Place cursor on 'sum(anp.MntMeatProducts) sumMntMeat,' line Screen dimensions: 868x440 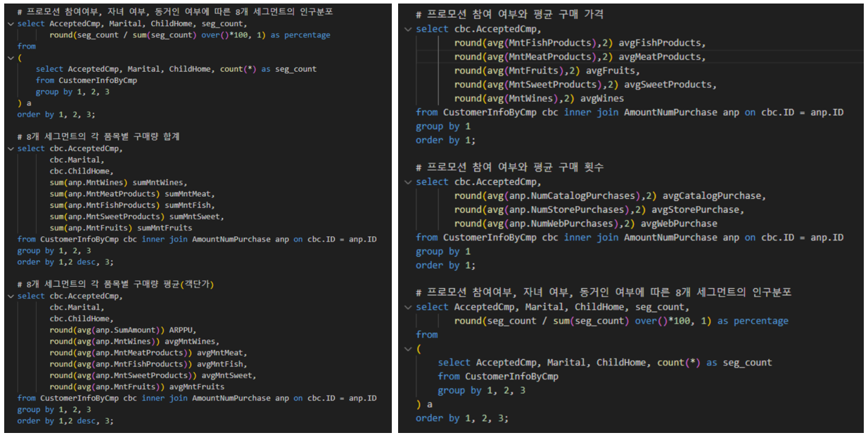click(132, 194)
